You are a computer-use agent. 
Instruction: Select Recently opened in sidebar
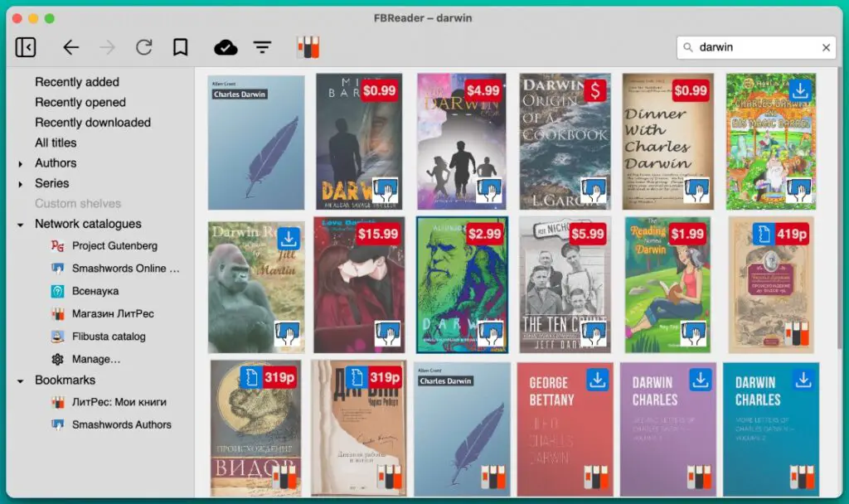pos(80,102)
